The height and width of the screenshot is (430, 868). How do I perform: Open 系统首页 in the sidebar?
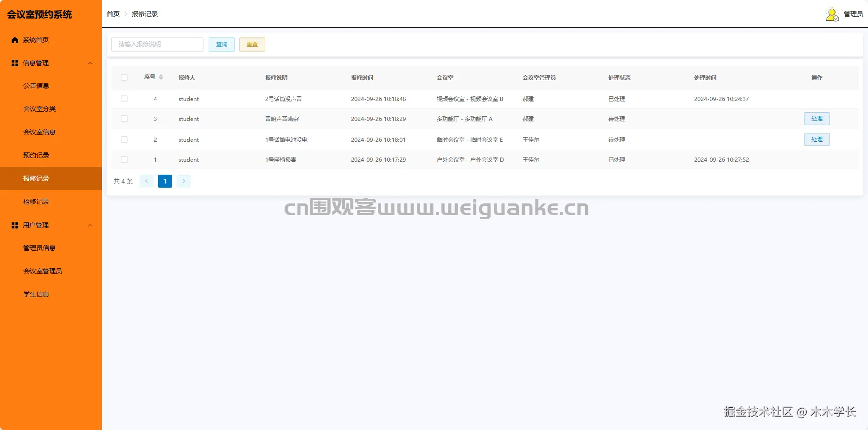[51, 40]
